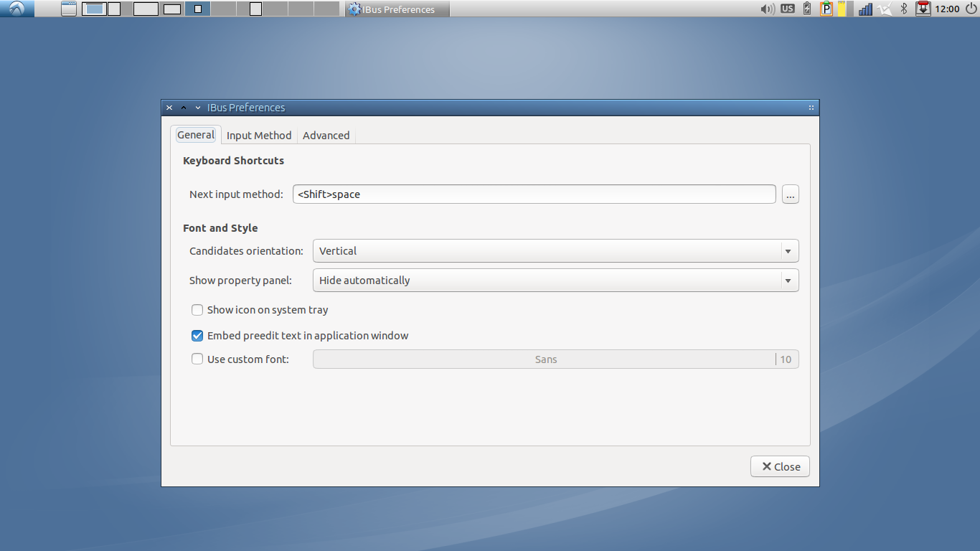Click the ellipsis button for next input method

pyautogui.click(x=790, y=194)
